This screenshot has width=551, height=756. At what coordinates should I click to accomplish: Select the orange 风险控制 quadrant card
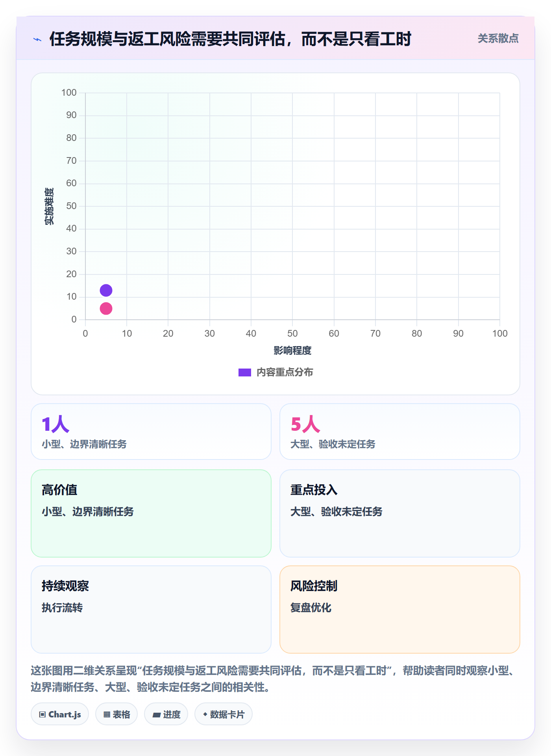pyautogui.click(x=400, y=610)
